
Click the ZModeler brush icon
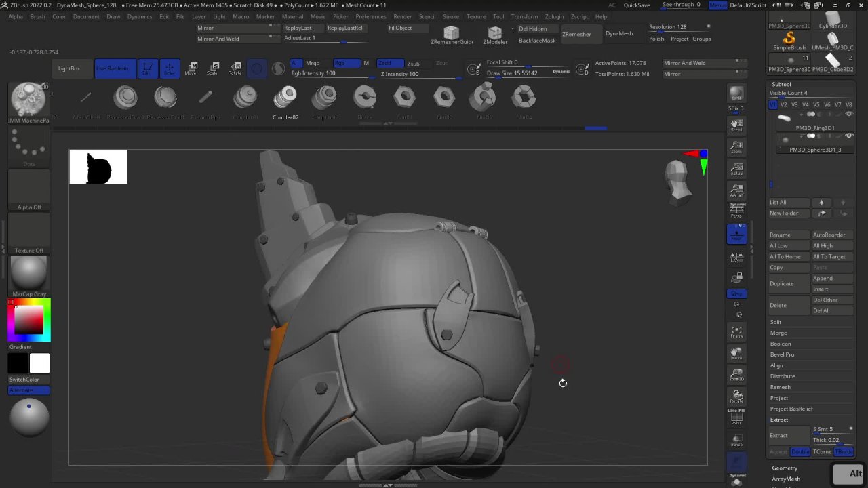coord(495,34)
